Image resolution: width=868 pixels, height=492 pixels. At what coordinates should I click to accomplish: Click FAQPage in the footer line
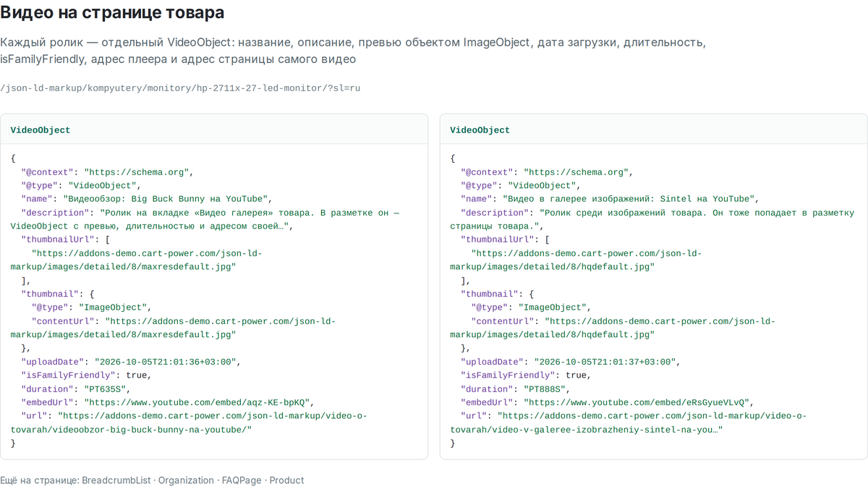tap(242, 480)
